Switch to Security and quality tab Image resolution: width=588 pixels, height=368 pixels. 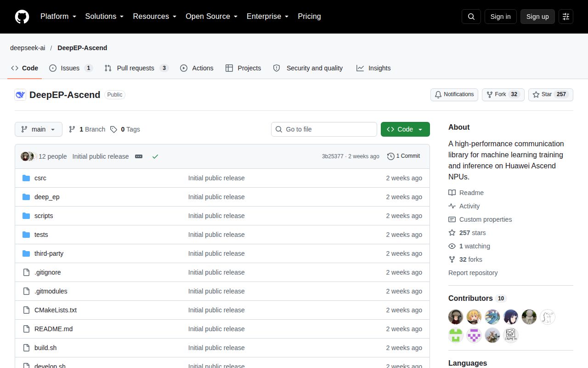[308, 68]
